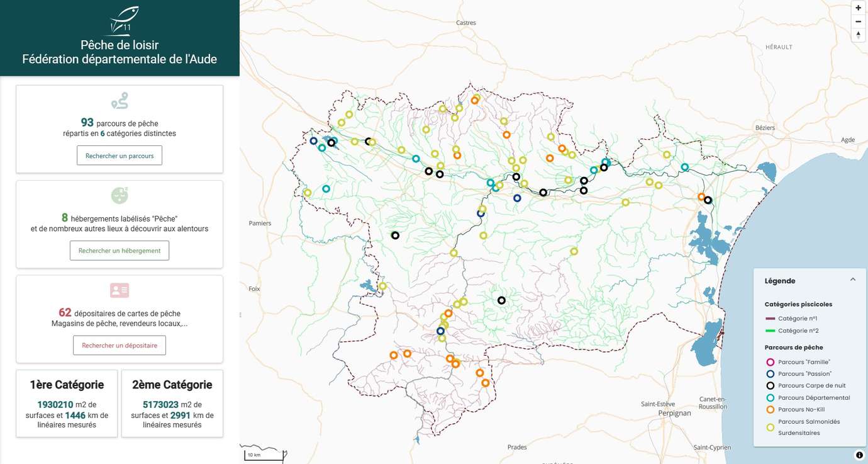868x464 pixels.
Task: Zoom out on the map
Action: click(x=858, y=21)
